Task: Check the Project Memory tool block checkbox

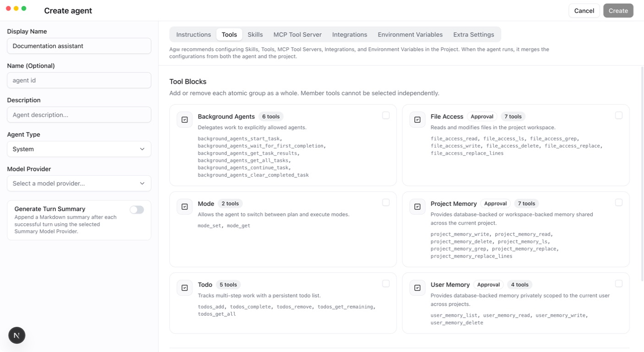Action: (619, 203)
